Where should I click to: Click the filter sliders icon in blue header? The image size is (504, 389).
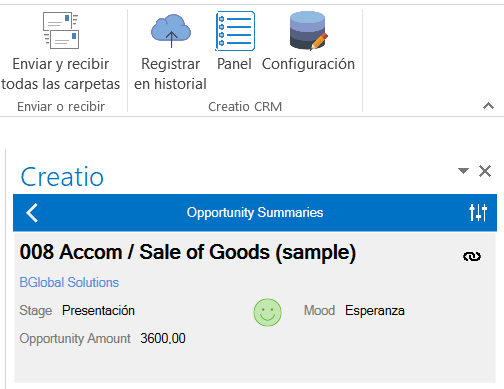coord(478,212)
